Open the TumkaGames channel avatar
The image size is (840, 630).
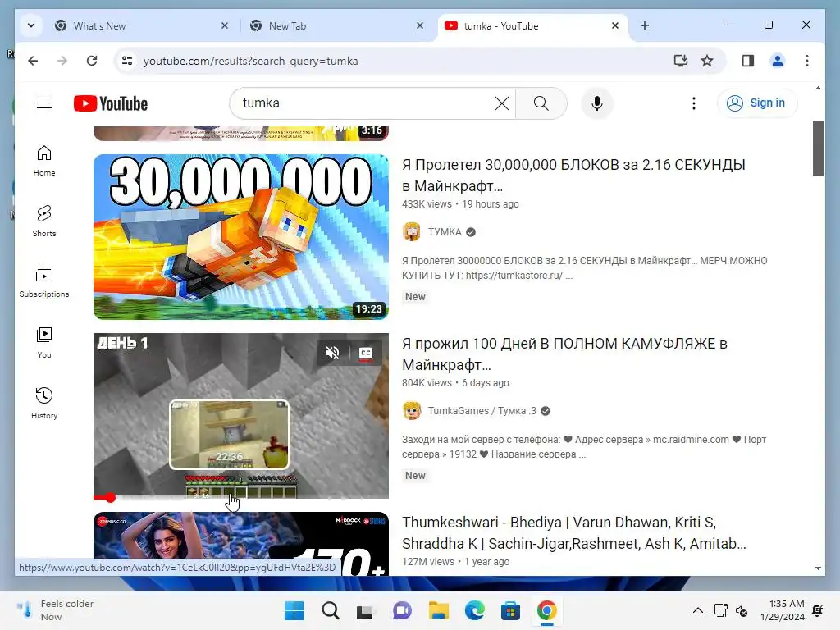412,410
